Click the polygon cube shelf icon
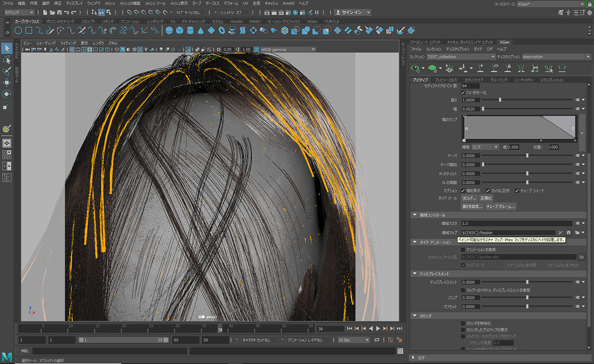Image resolution: width=594 pixels, height=364 pixels. (x=180, y=31)
